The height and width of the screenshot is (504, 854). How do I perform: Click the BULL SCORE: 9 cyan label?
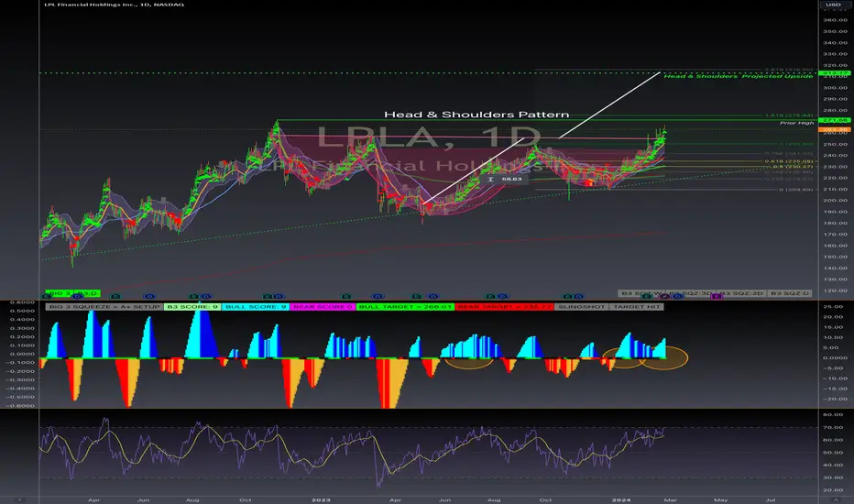(256, 307)
